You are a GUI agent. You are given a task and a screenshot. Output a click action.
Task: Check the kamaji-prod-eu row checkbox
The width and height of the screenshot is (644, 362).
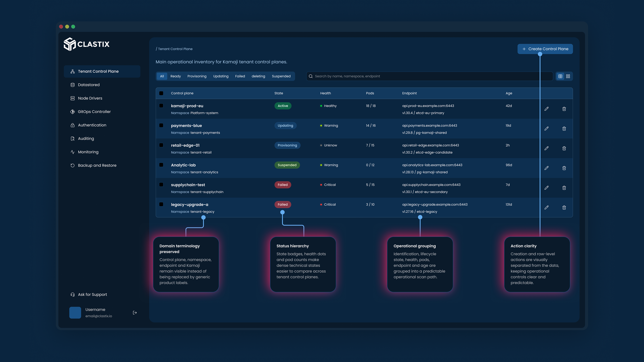coord(161,106)
